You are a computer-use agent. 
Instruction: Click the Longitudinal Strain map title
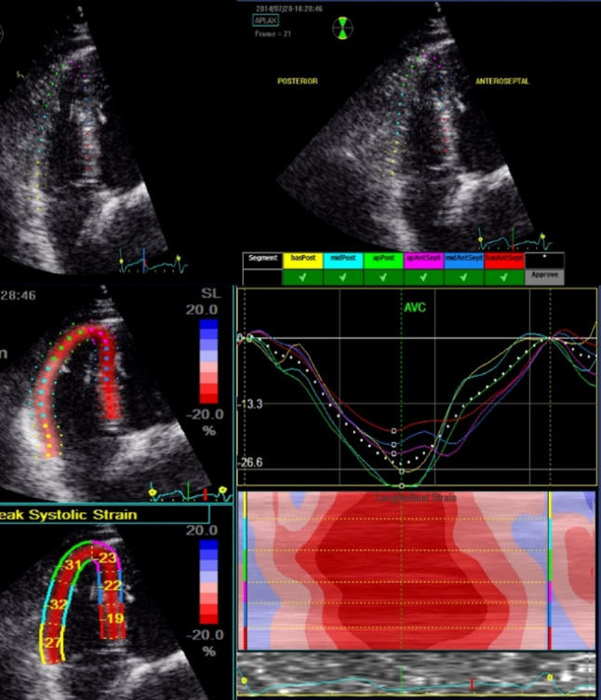(x=416, y=498)
